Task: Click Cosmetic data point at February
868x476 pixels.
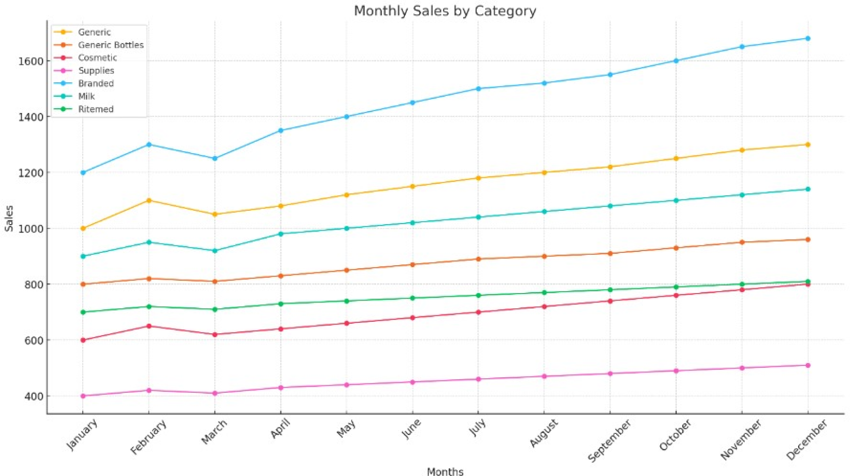Action: [x=149, y=326]
